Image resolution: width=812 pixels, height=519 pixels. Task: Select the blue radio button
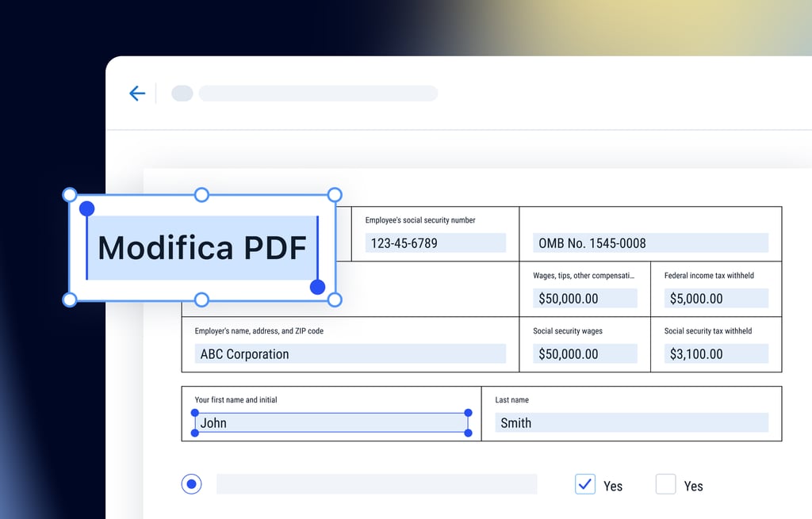tap(191, 484)
